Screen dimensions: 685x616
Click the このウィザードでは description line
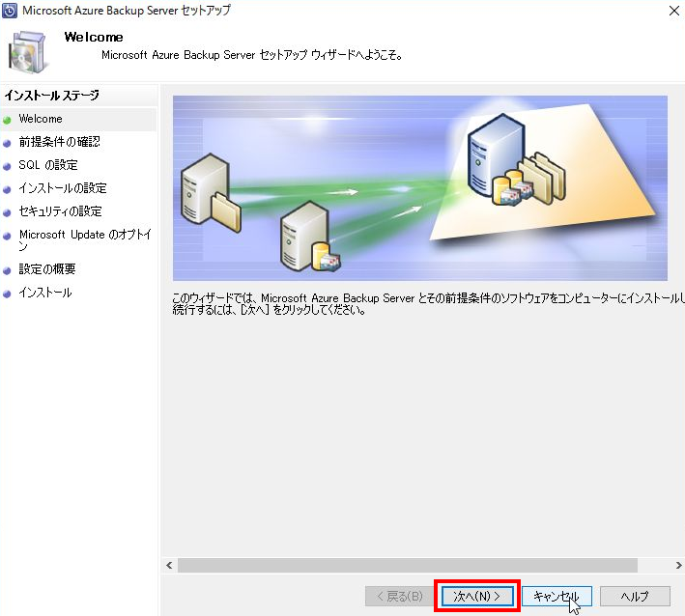[x=428, y=298]
